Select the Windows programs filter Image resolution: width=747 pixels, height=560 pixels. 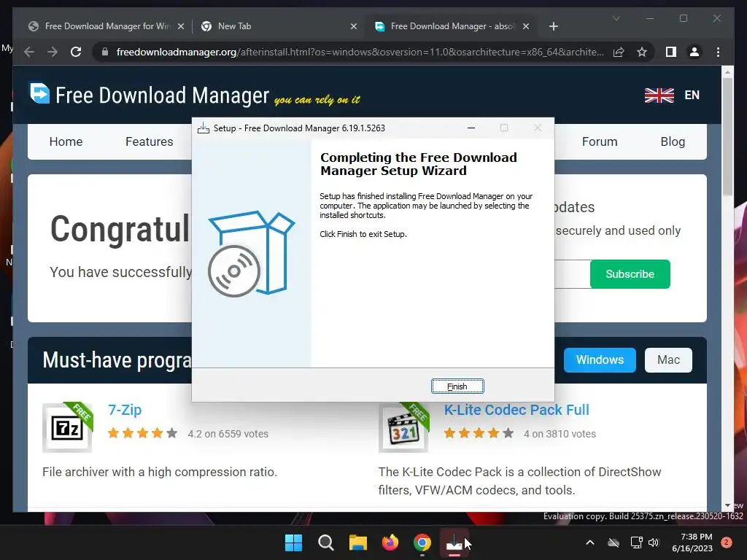point(600,359)
